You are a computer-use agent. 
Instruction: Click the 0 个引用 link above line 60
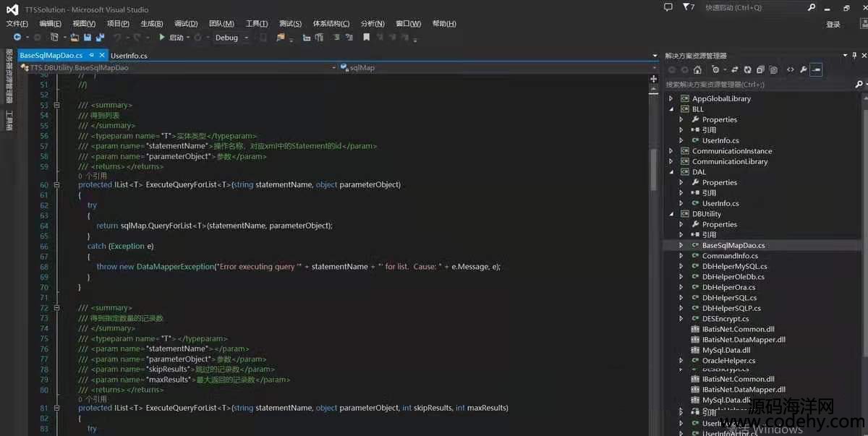92,176
